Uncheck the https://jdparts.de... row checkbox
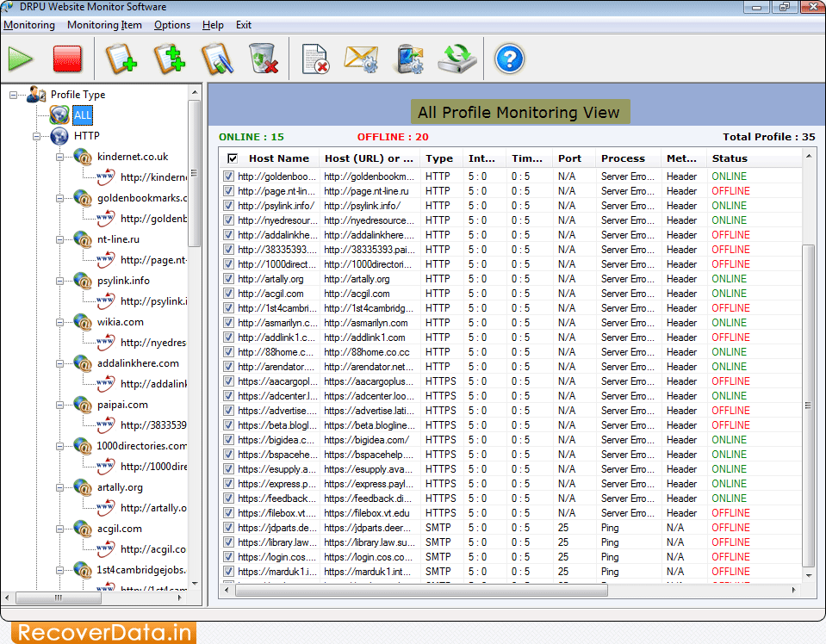Viewport: 826px width, 644px height. click(x=228, y=528)
